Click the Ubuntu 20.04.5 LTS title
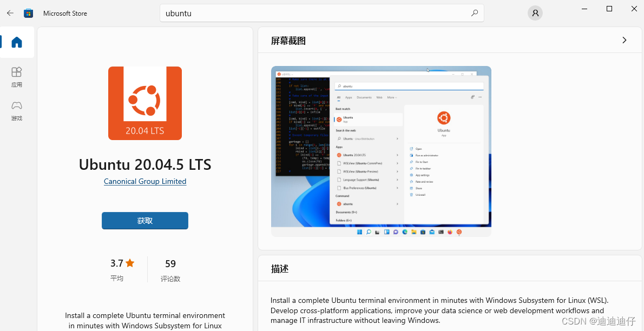This screenshot has height=331, width=644. tap(145, 164)
